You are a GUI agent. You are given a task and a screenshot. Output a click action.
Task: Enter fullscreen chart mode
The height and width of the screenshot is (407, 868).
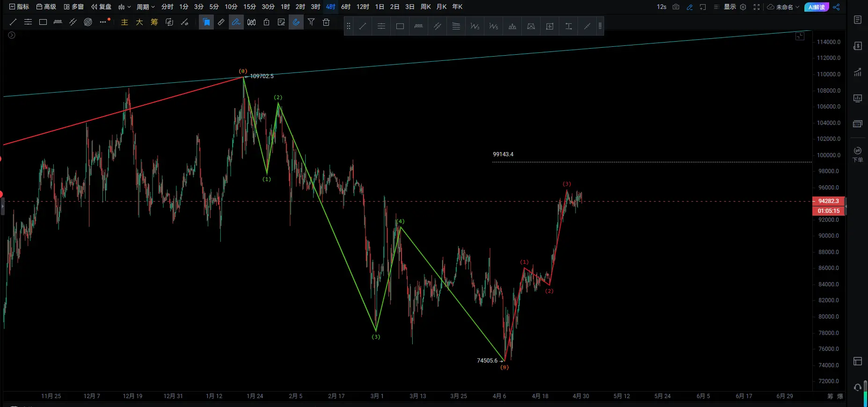(757, 7)
